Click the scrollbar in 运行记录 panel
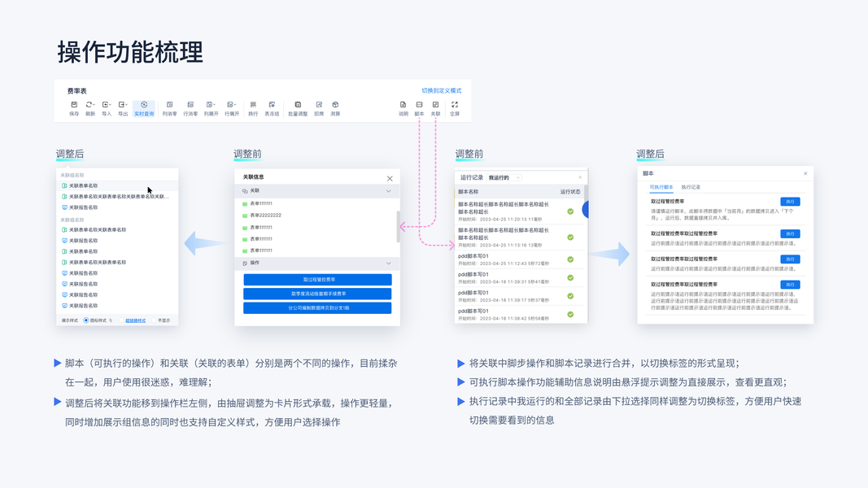Image resolution: width=868 pixels, height=488 pixels. [x=586, y=194]
